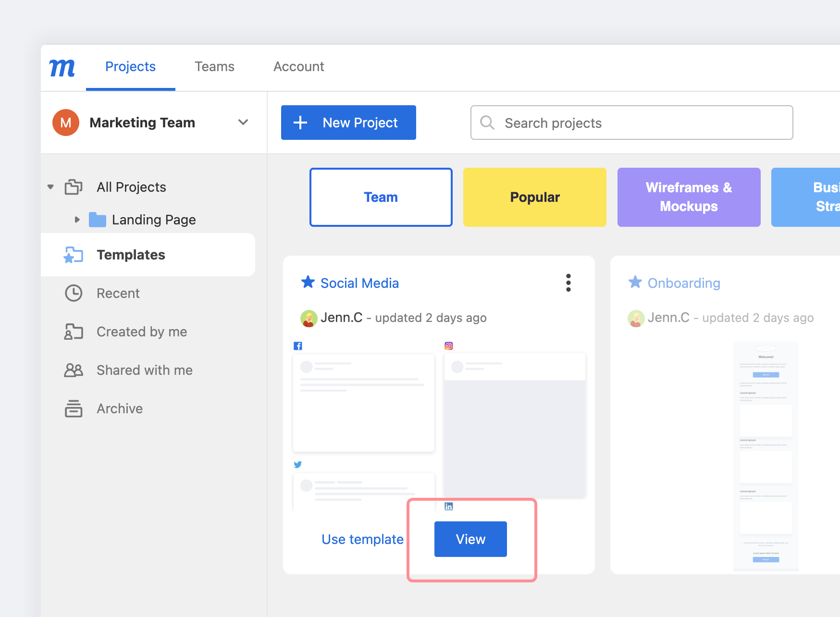Switch to the Teams tab
This screenshot has width=840, height=617.
coord(214,67)
